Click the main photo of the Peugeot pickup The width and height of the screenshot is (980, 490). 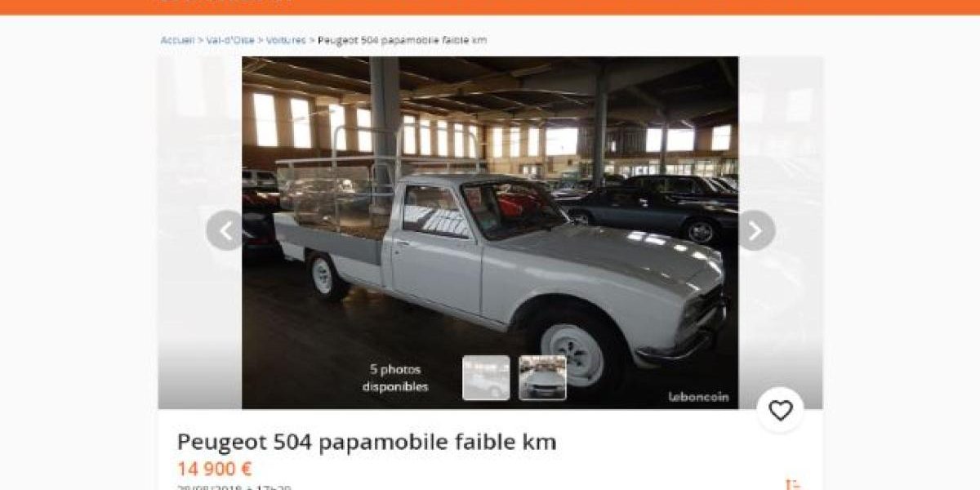490,233
